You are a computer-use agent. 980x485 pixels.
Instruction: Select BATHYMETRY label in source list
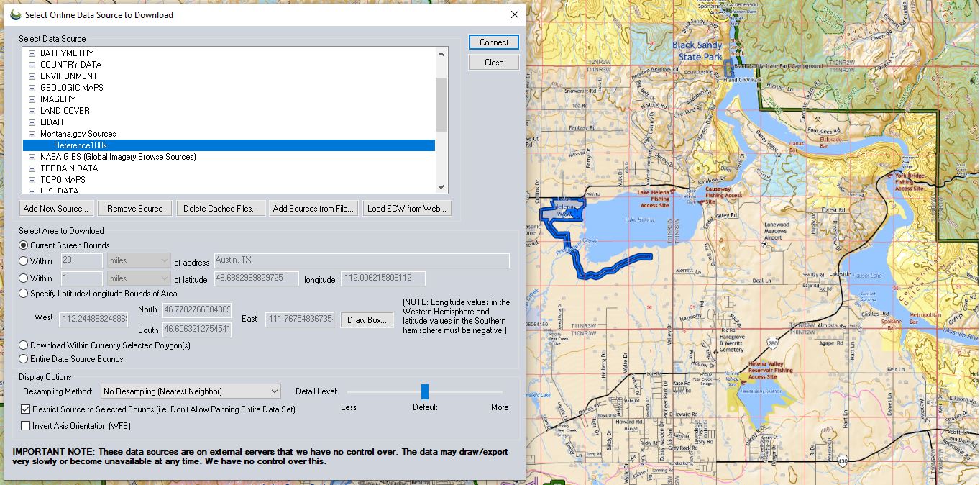click(x=67, y=53)
